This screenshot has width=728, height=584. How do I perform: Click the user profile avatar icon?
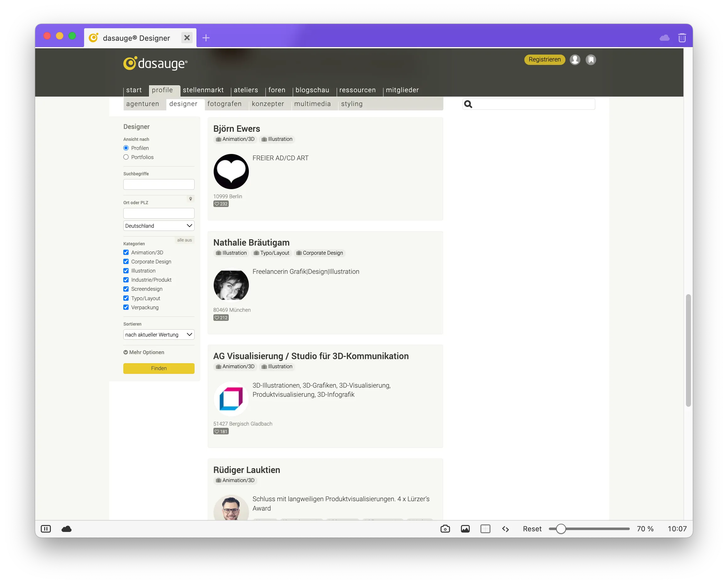(x=575, y=60)
